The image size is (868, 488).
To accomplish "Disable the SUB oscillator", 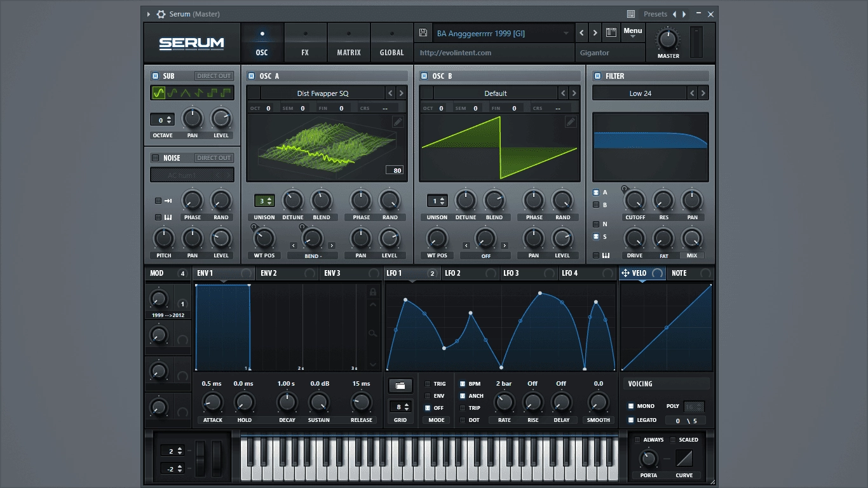I will (155, 76).
